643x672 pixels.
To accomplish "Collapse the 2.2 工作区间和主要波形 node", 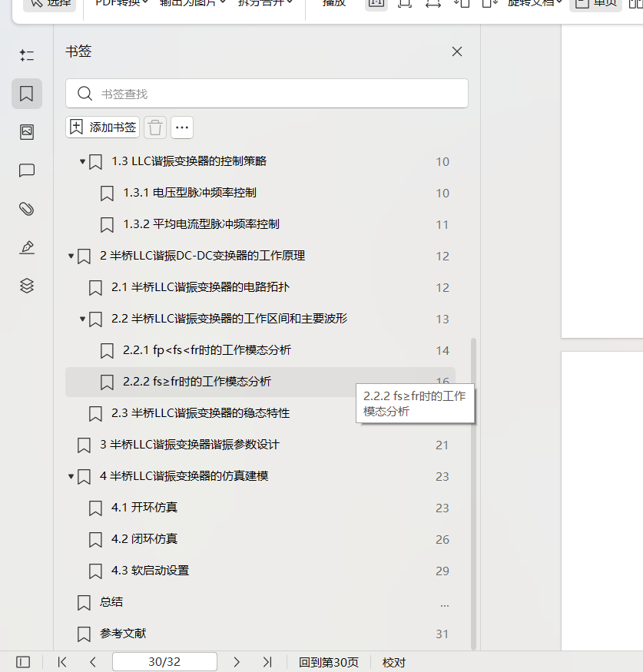I will pyautogui.click(x=82, y=319).
